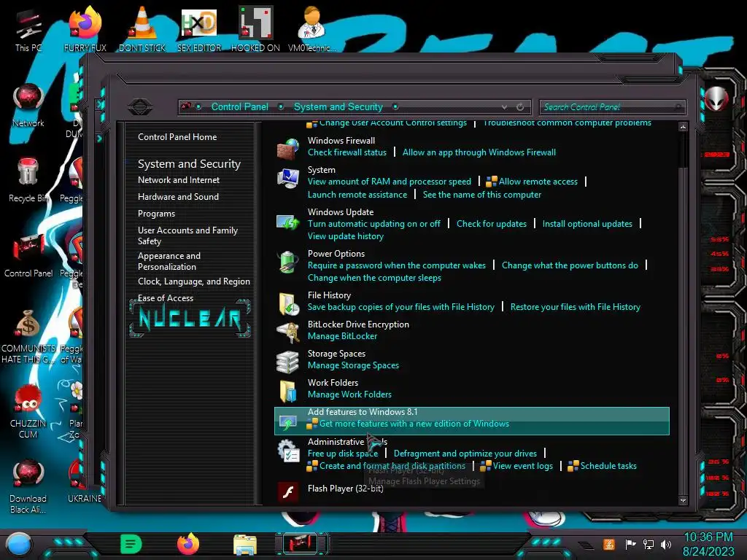747x560 pixels.
Task: Go to Control Panel Home
Action: [177, 137]
